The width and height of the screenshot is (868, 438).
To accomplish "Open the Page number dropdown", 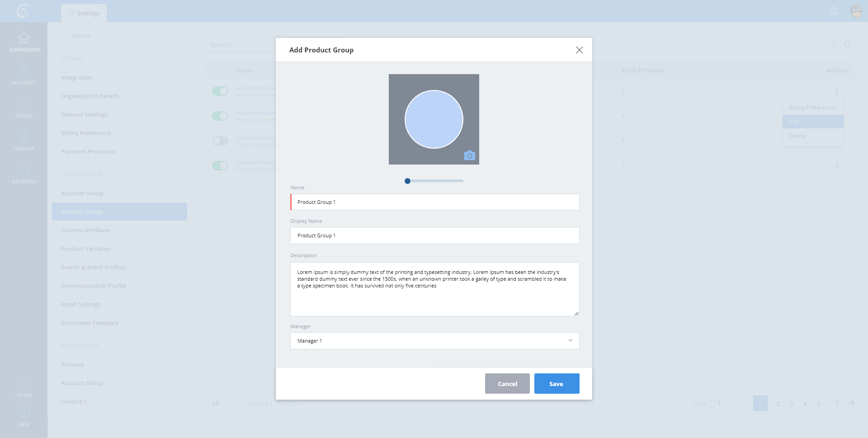I will 729,403.
